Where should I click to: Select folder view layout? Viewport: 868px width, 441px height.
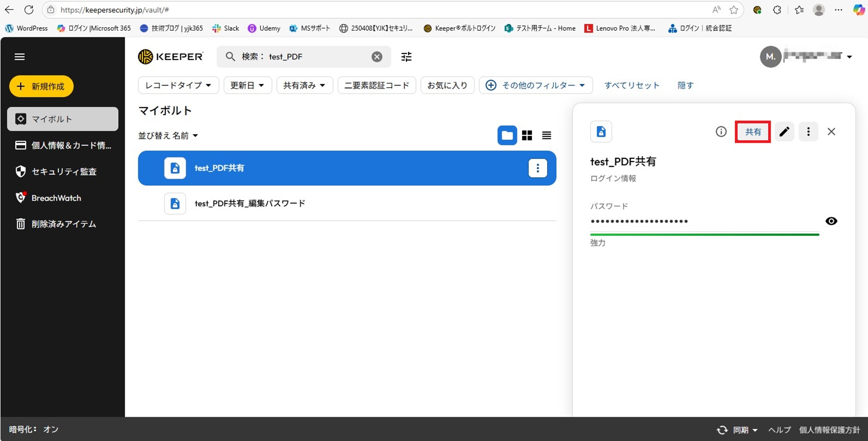[x=507, y=136]
